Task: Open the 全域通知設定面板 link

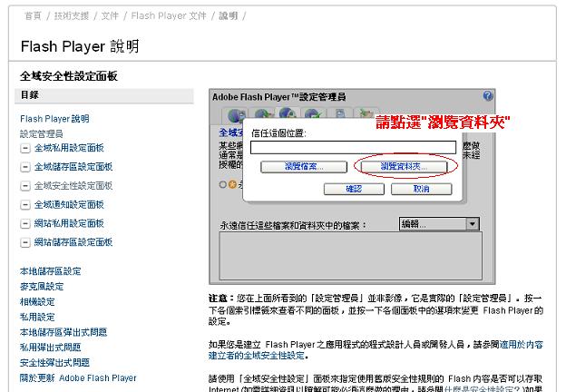Action: (69, 205)
